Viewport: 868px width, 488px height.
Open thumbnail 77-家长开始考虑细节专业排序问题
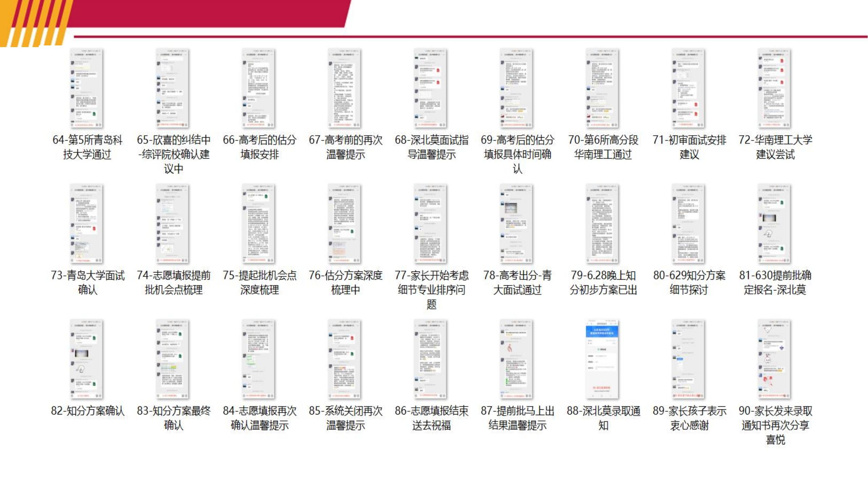pos(431,224)
